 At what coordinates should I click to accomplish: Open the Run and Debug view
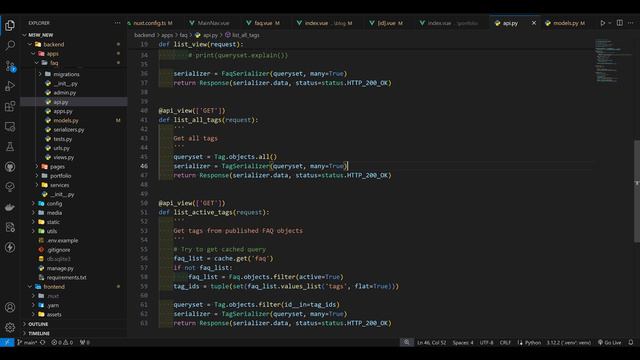coord(10,86)
